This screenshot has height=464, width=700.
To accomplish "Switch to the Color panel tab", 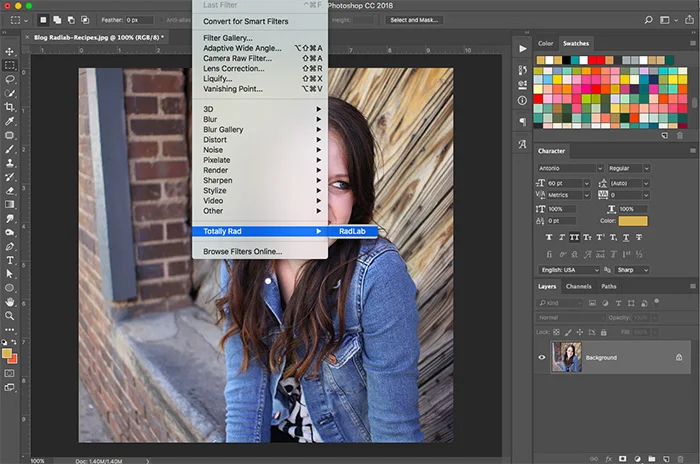I will [546, 44].
